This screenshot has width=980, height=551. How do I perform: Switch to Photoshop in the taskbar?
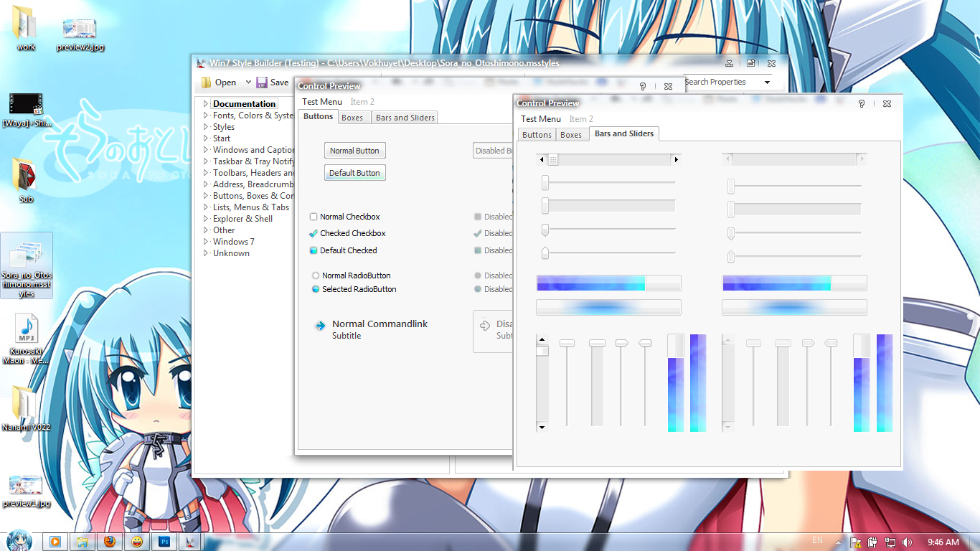[x=164, y=542]
